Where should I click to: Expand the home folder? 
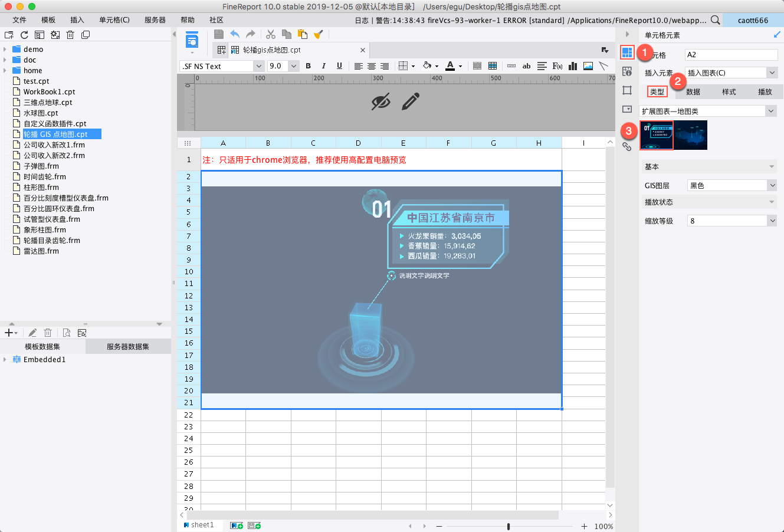pyautogui.click(x=5, y=71)
